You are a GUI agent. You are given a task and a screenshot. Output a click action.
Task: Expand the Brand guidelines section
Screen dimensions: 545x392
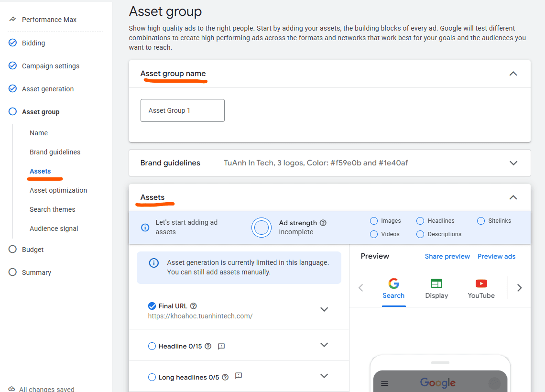tap(513, 163)
